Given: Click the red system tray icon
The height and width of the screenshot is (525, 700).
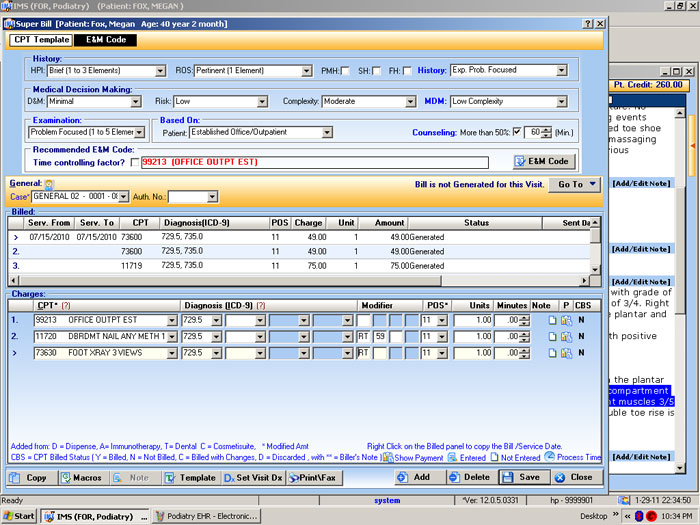Looking at the screenshot, I should point(651,516).
